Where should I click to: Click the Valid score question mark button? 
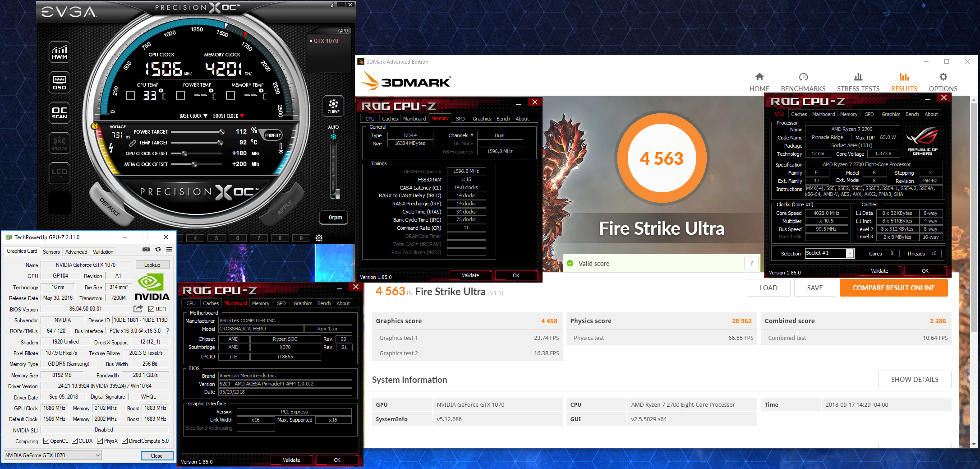click(x=751, y=264)
